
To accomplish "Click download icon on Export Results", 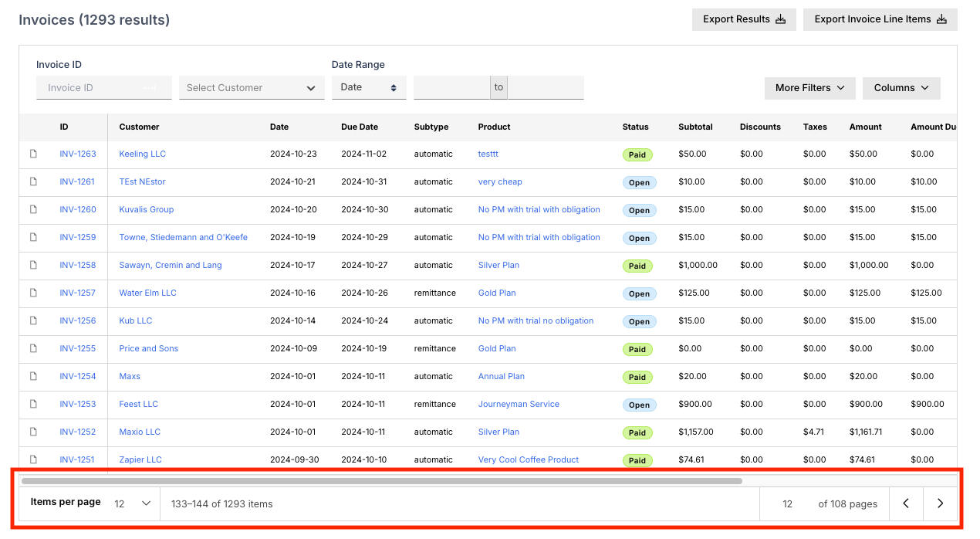I will click(780, 19).
